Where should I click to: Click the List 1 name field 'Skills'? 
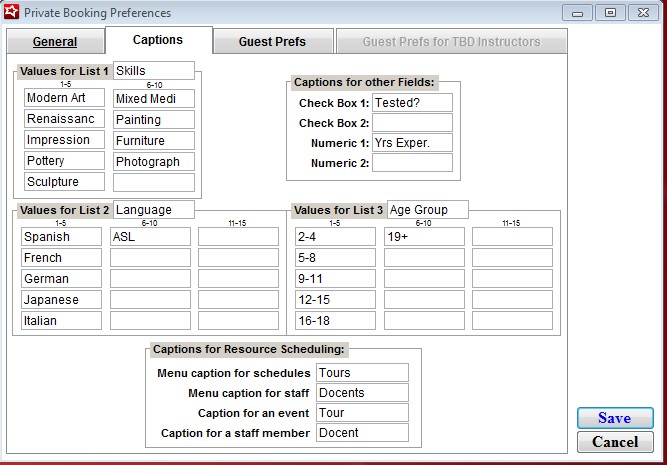coord(153,71)
